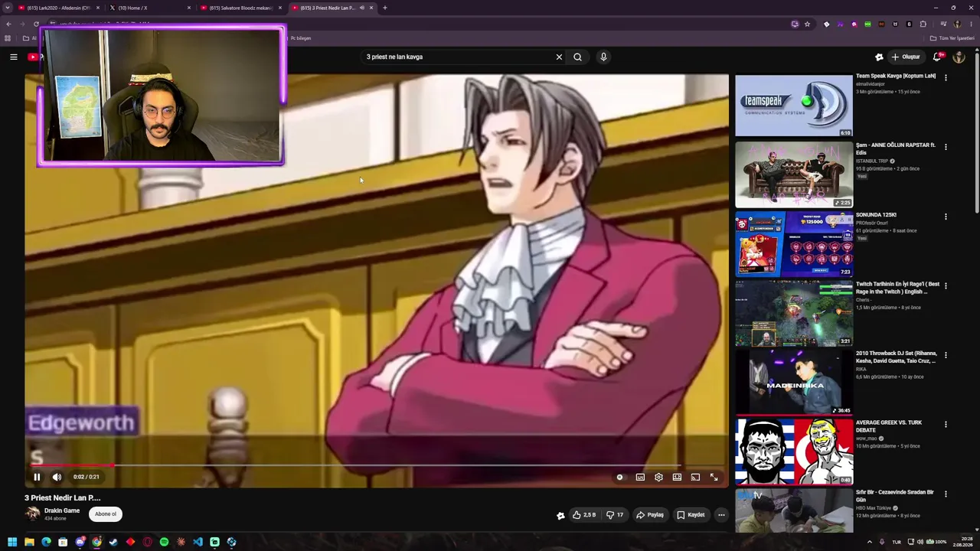Switch to the Lark2020 - Afedersin tab
Screen dimensions: 980x551
[x=59, y=8]
